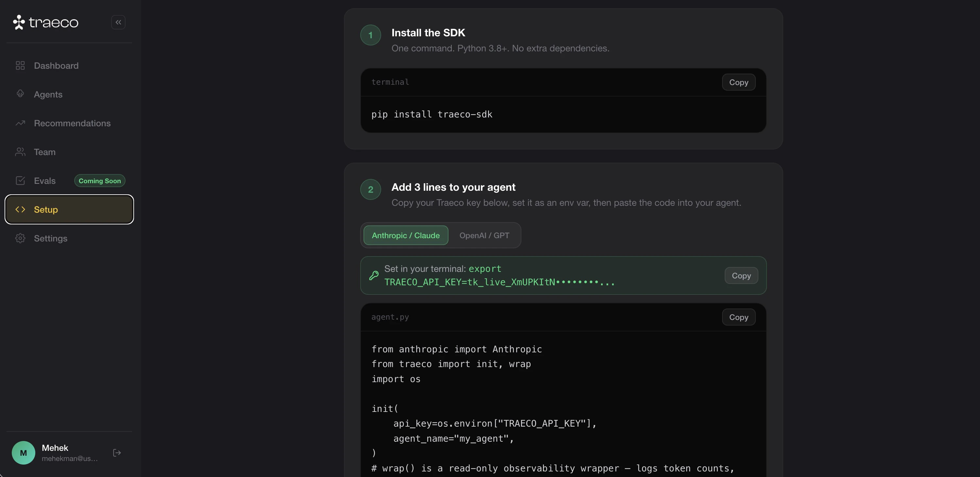Click the masked TRAECO_API_KEY value text
The image size is (980, 477).
[499, 282]
